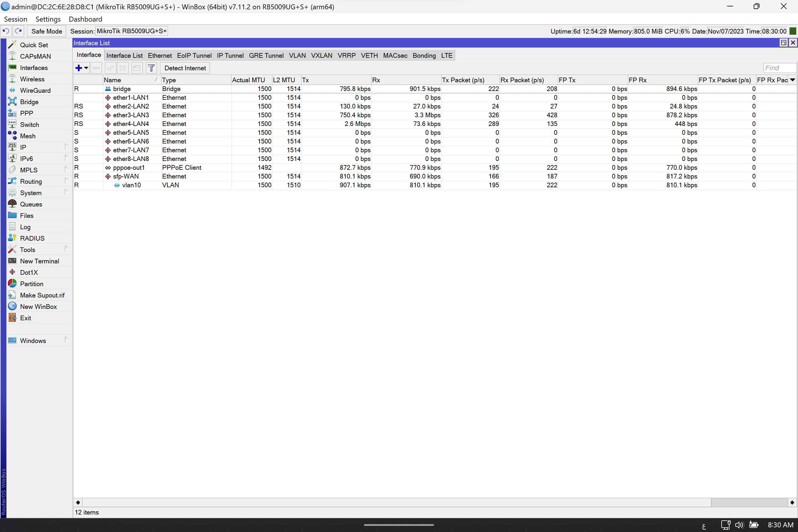
Task: Expand the Routing submenu
Action: click(66, 181)
